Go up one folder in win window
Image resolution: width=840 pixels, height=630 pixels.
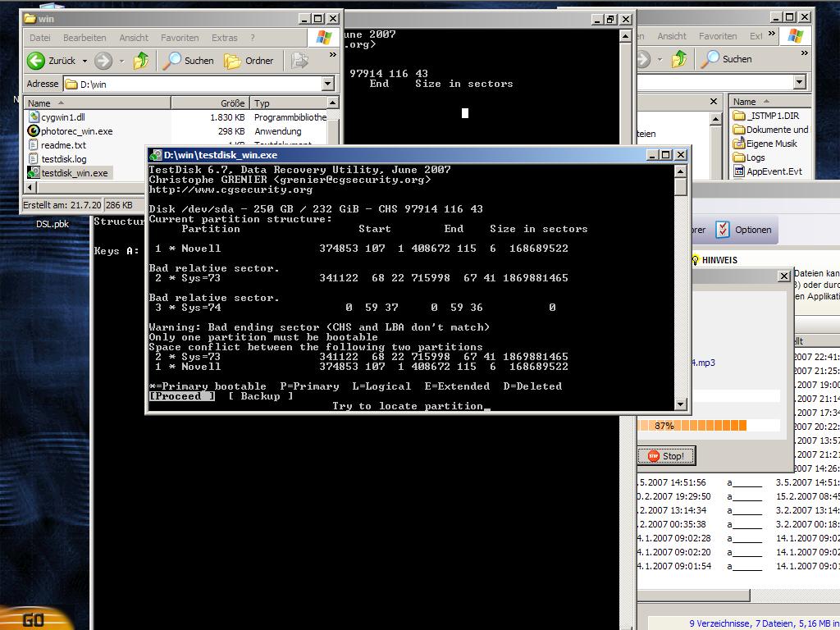141,61
